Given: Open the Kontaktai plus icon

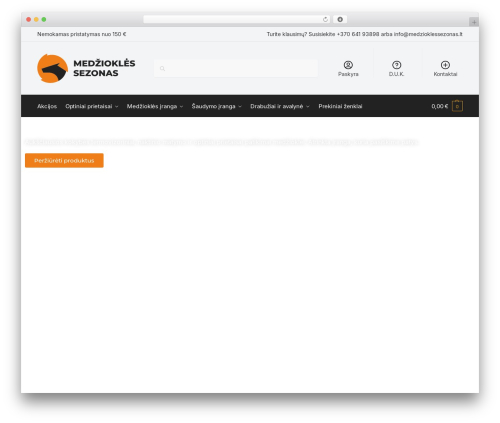Looking at the screenshot, I should coord(445,65).
